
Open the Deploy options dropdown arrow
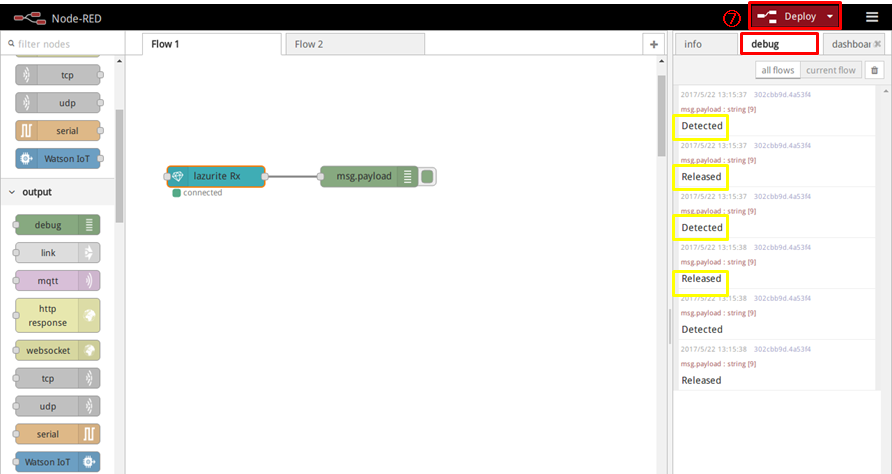830,17
